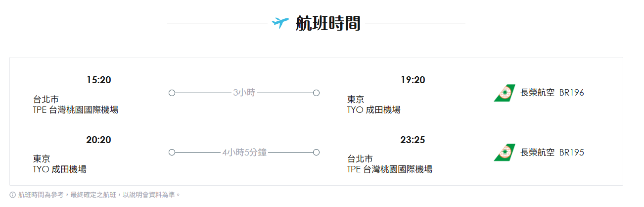The image size is (644, 207).
Task: Click the start circle of the 4小時5分鐘 line
Action: (x=172, y=153)
